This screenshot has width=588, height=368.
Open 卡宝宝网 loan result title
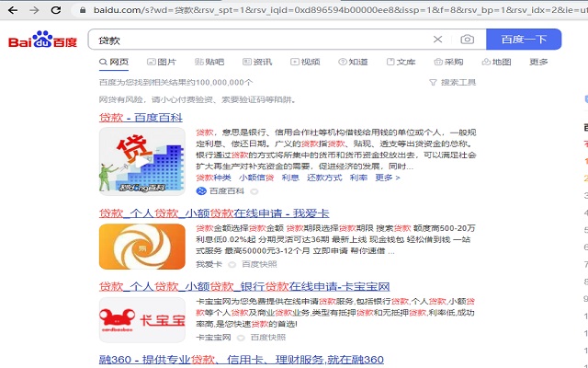(x=244, y=287)
